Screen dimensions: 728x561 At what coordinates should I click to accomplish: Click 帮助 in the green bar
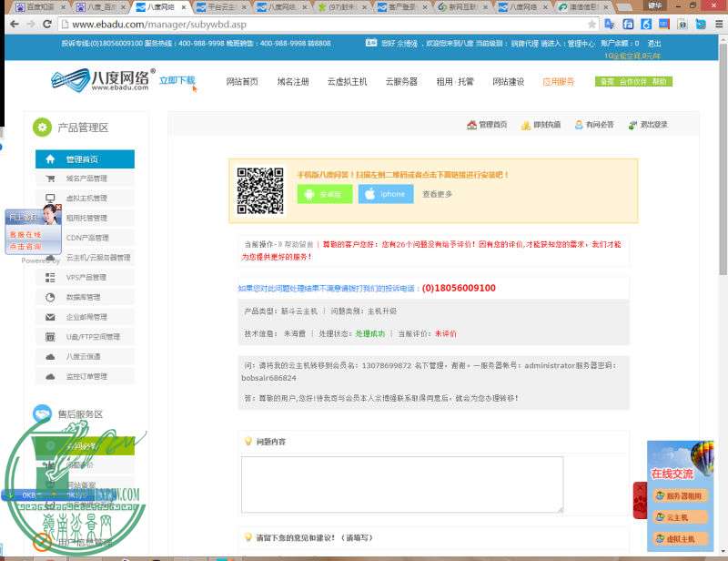(x=659, y=82)
